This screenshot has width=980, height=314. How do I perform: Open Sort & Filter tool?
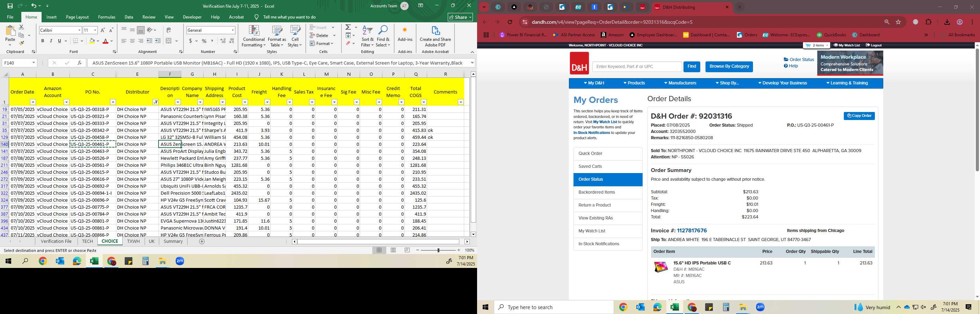367,37
